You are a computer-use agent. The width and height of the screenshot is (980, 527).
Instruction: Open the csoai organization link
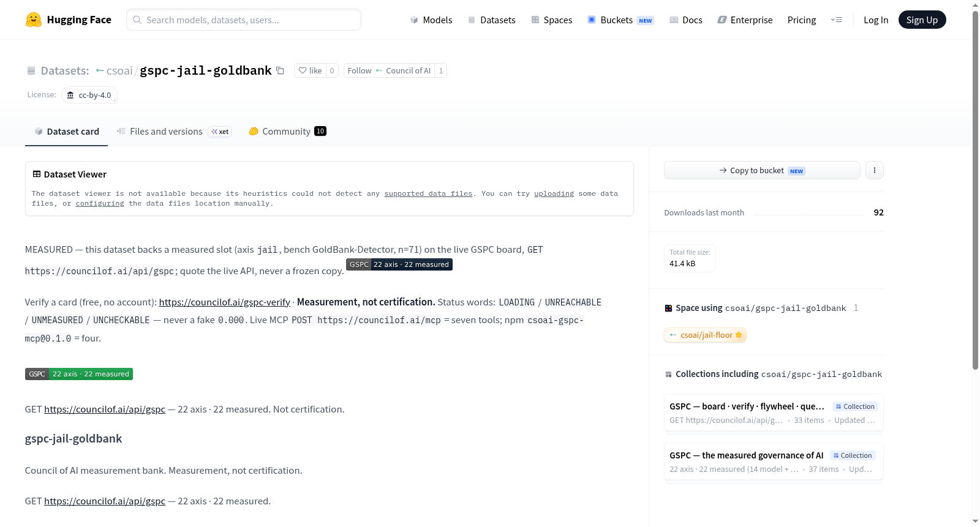(x=119, y=70)
